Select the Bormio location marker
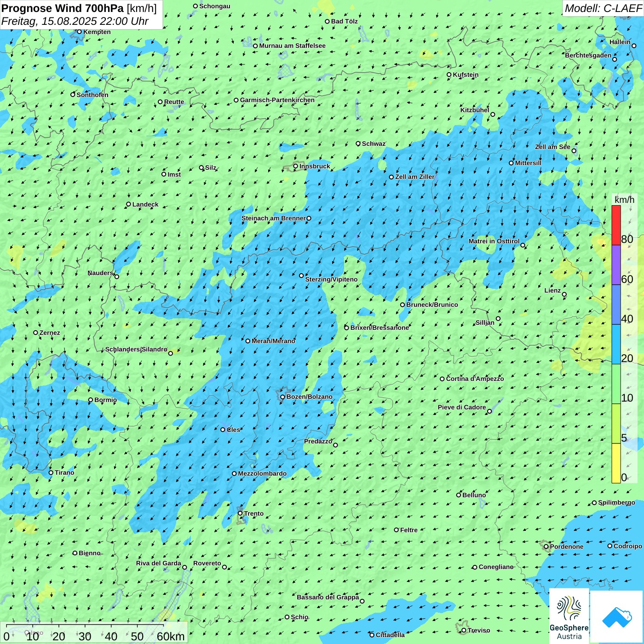 click(91, 400)
